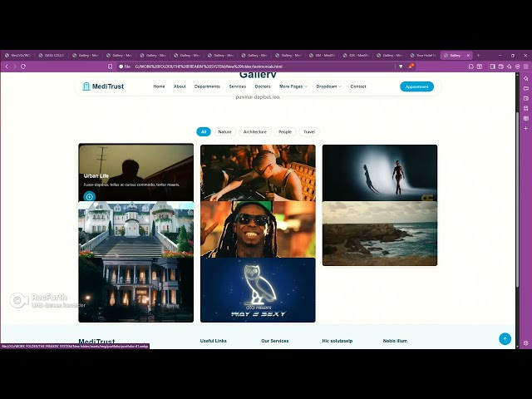Filter gallery by Architecture

(255, 131)
